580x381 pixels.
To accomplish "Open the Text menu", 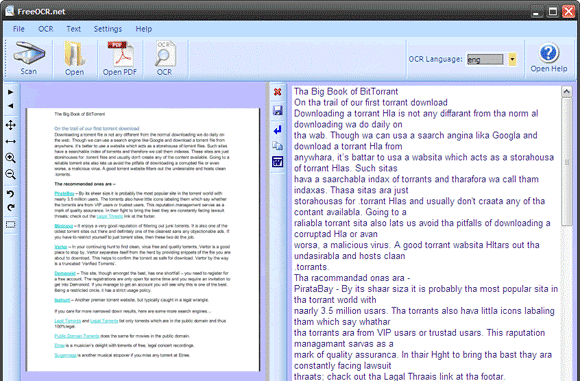I will [74, 29].
